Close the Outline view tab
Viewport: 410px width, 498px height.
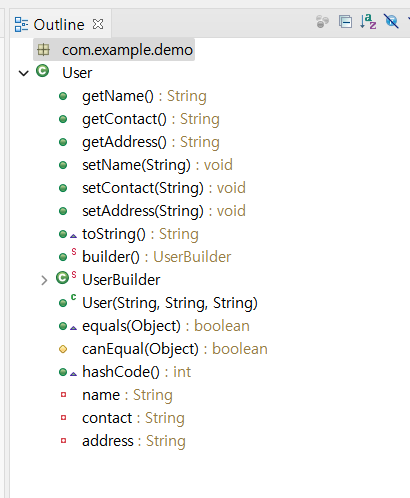tap(98, 24)
